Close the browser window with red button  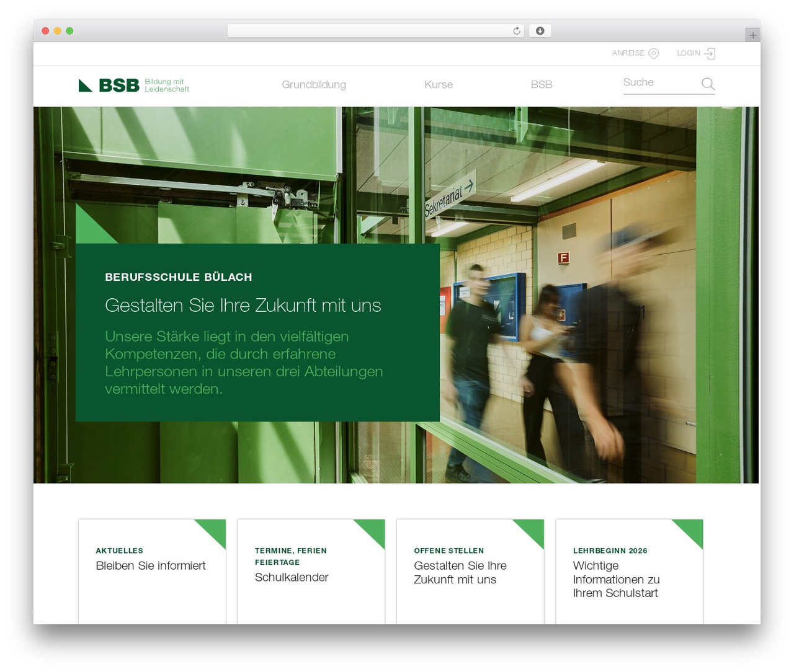coord(45,31)
